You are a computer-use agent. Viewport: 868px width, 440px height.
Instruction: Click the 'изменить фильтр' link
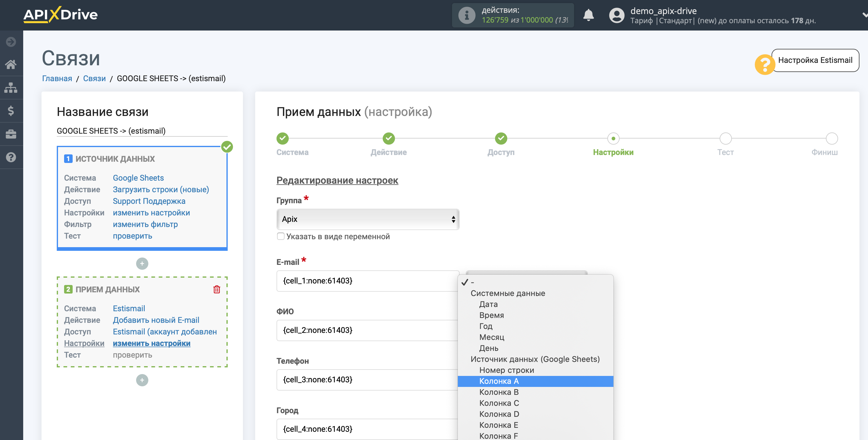[145, 224]
